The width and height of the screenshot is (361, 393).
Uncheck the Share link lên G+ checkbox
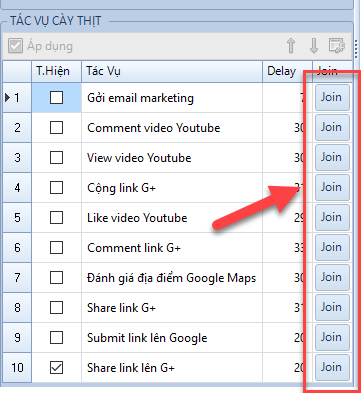56,368
